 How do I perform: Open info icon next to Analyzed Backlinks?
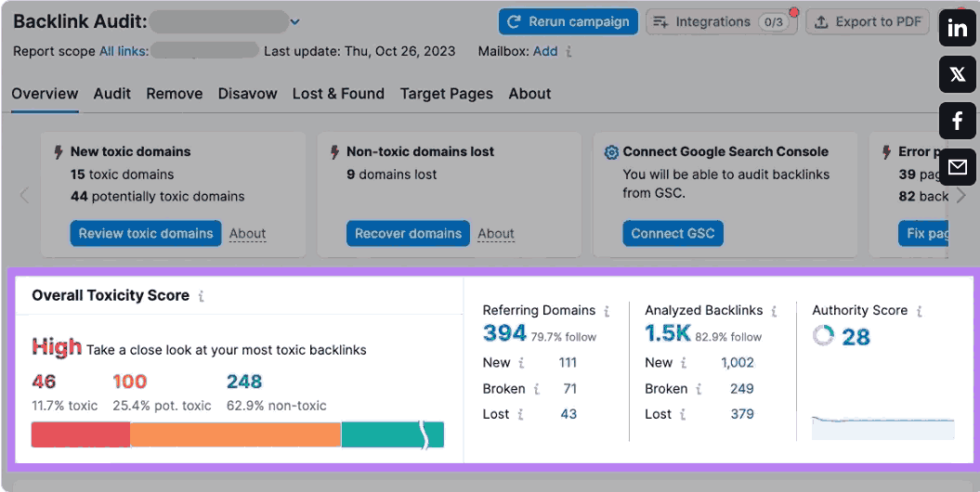pos(774,311)
